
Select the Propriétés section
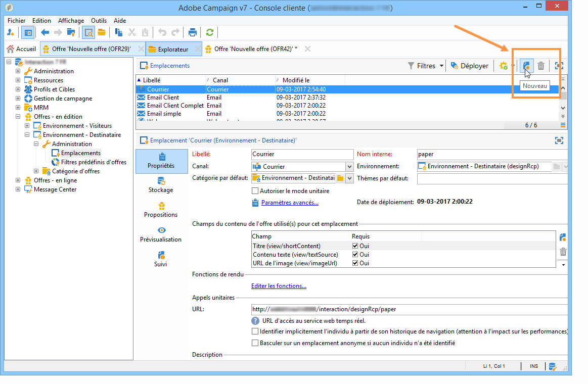[162, 161]
